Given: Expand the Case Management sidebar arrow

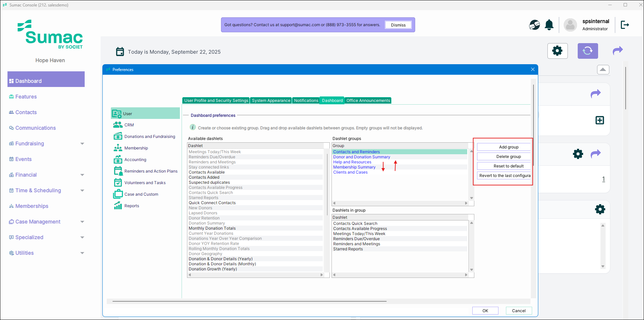Looking at the screenshot, I should (82, 222).
